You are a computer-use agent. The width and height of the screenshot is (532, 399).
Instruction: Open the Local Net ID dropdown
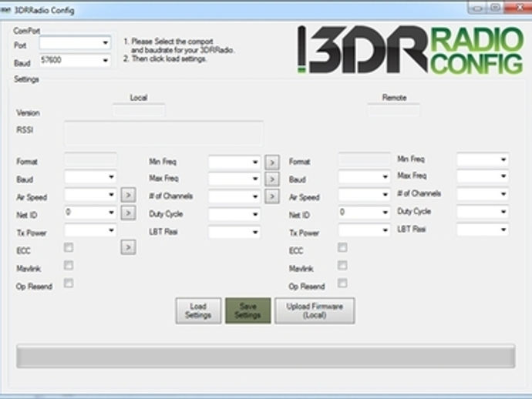[x=90, y=213]
